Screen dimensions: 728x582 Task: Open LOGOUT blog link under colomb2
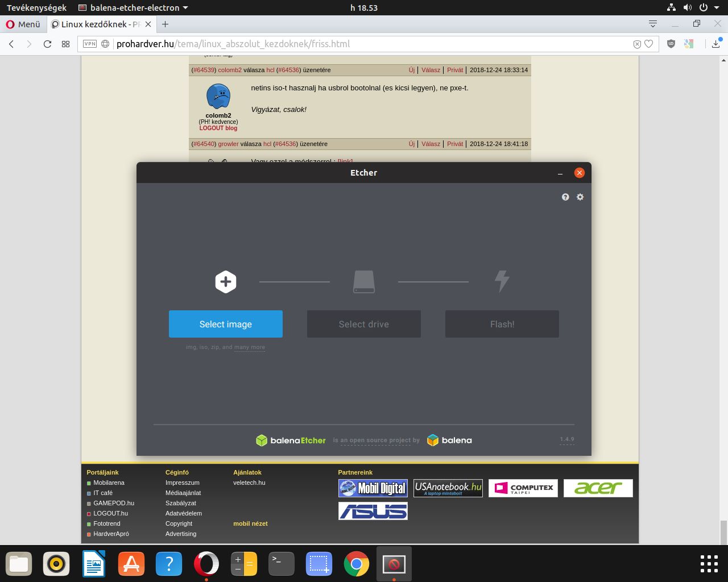(218, 128)
